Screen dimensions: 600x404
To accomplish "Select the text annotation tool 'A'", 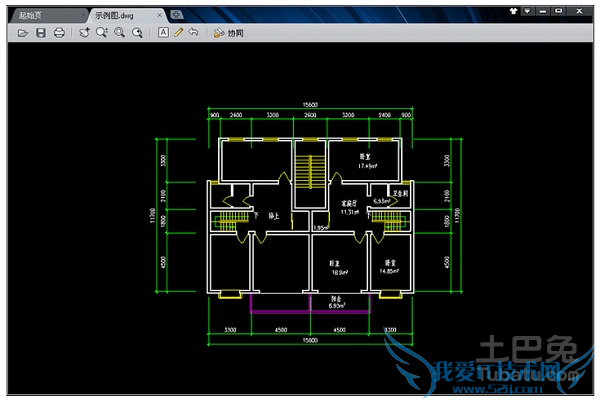I will click(163, 33).
